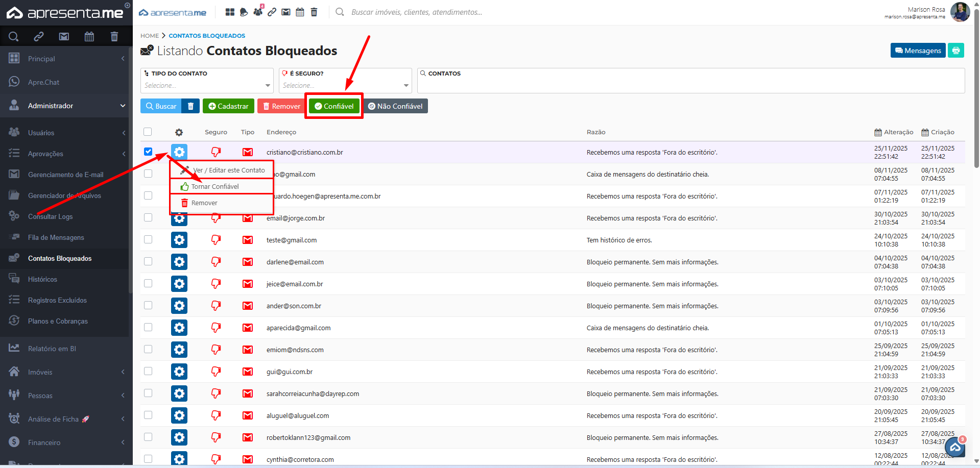Viewport: 980px width, 468px height.
Task: Select 'Tornar Confiável' from context menu
Action: tap(215, 186)
